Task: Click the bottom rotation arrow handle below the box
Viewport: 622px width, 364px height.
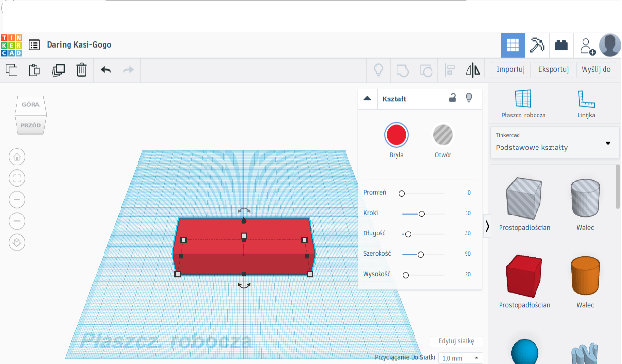Action: coord(244,286)
